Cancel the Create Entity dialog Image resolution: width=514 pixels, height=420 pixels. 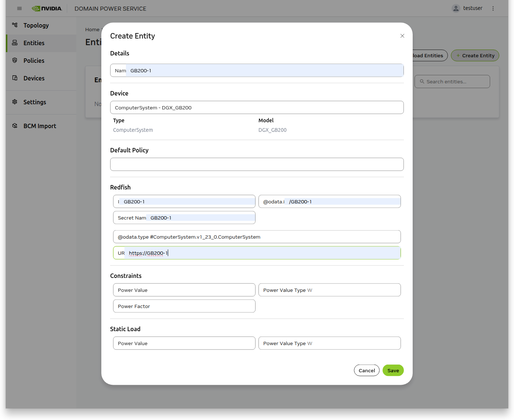click(366, 370)
